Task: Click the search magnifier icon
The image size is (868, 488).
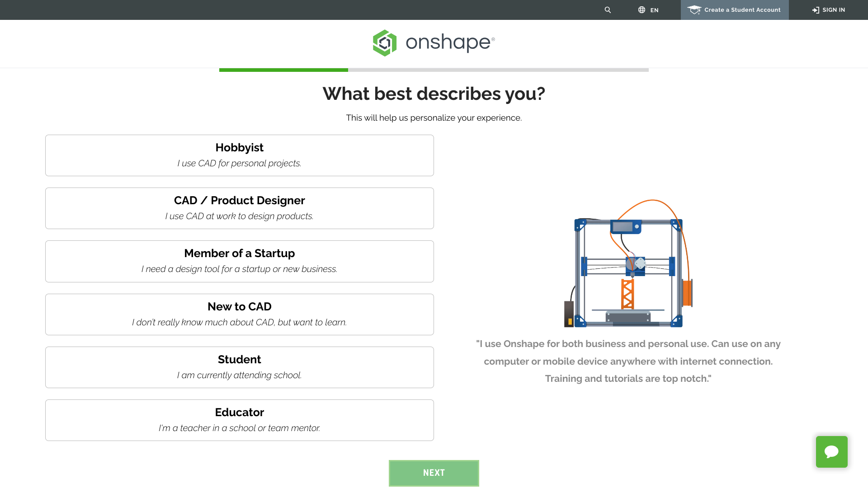Action: coord(608,10)
